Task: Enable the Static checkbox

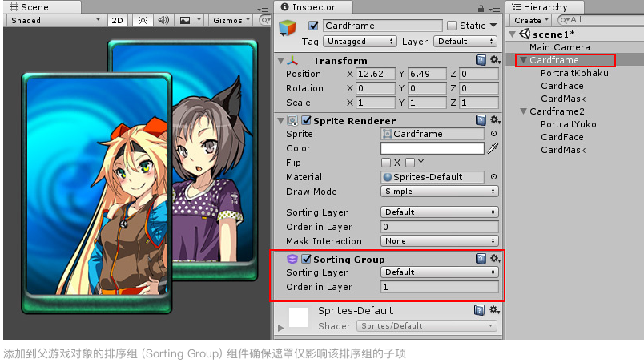Action: 452,26
